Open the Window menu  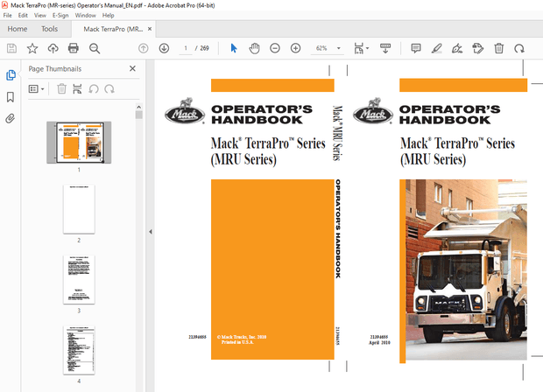86,15
